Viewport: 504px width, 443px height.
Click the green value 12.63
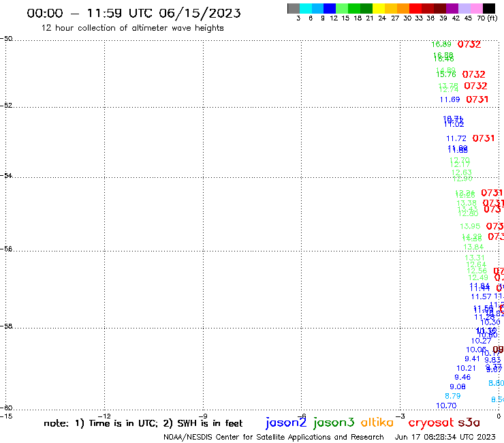pyautogui.click(x=462, y=172)
